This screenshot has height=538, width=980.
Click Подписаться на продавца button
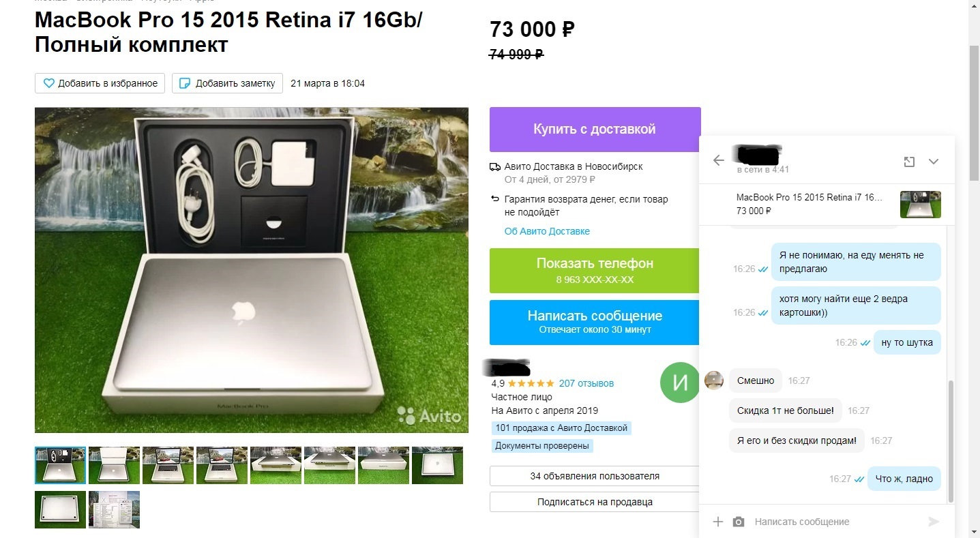point(595,502)
